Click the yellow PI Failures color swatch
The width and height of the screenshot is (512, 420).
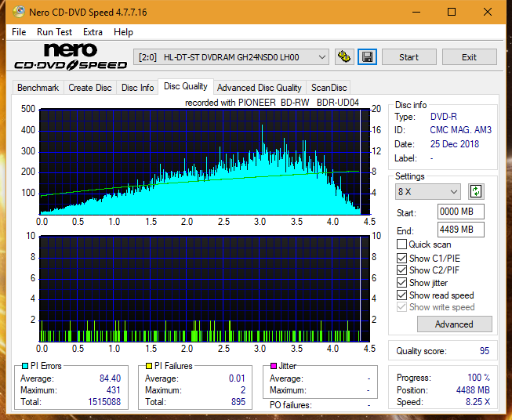tap(149, 366)
